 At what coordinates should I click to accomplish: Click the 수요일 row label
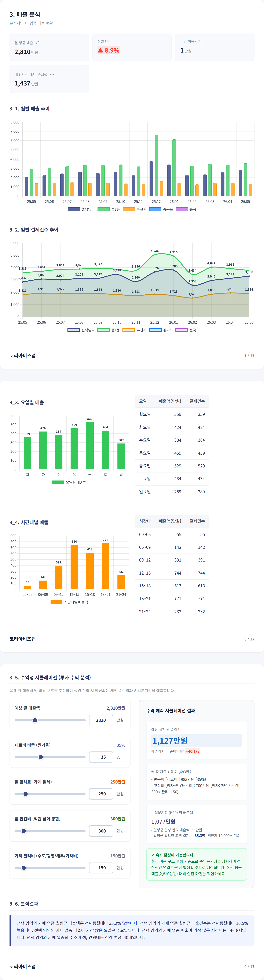tap(145, 440)
